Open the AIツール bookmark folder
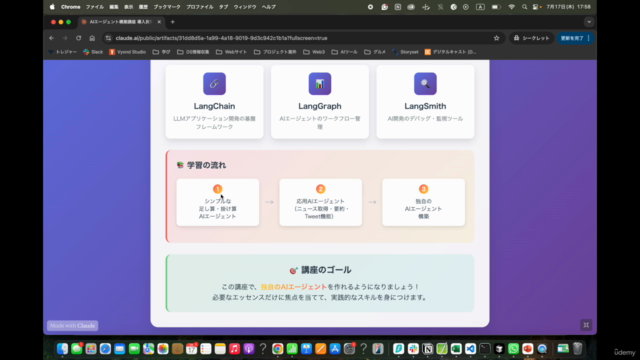The image size is (640, 360). click(344, 52)
